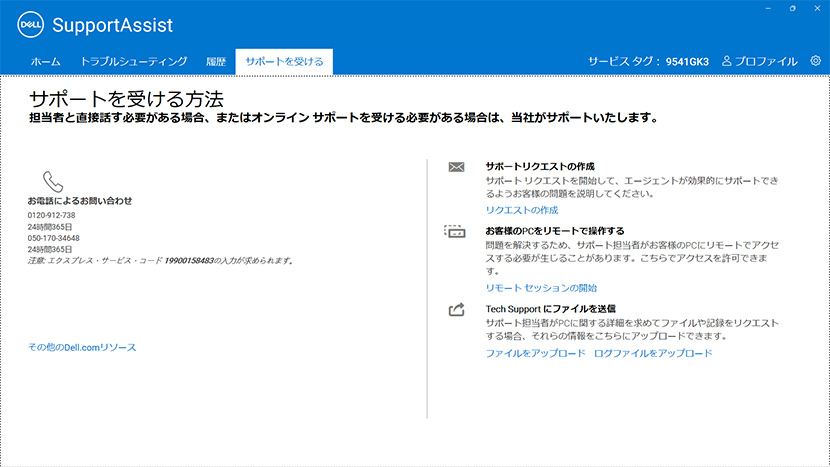Switch to the ホーム tab
Screen dimensions: 830x467
(x=45, y=62)
